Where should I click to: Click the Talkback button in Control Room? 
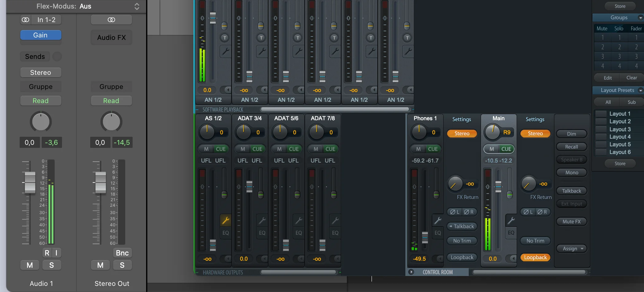572,191
